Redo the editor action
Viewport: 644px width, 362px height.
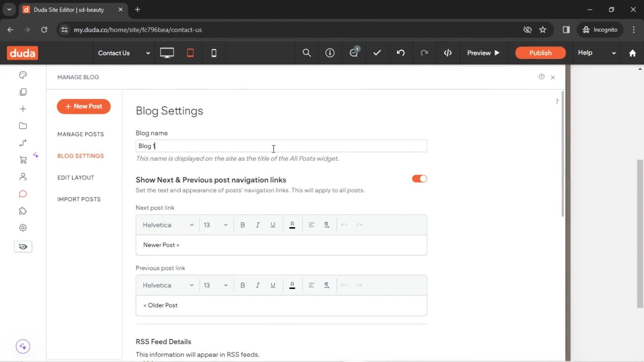point(424,53)
